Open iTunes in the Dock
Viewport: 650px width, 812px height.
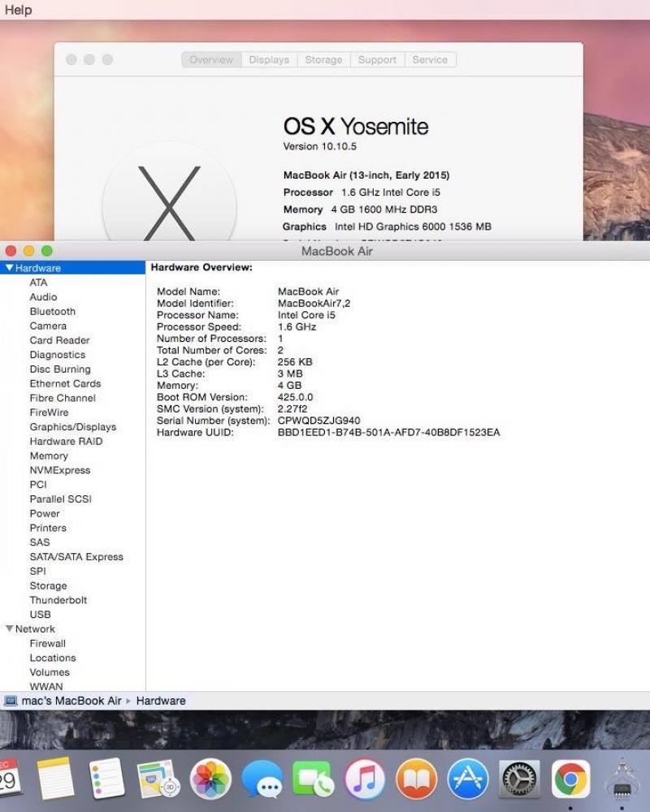point(364,779)
